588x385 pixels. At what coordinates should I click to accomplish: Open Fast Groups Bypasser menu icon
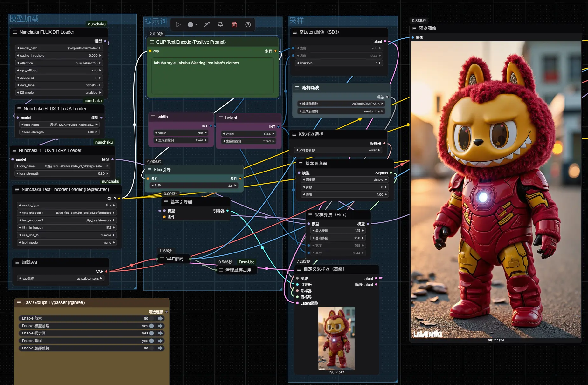point(19,302)
